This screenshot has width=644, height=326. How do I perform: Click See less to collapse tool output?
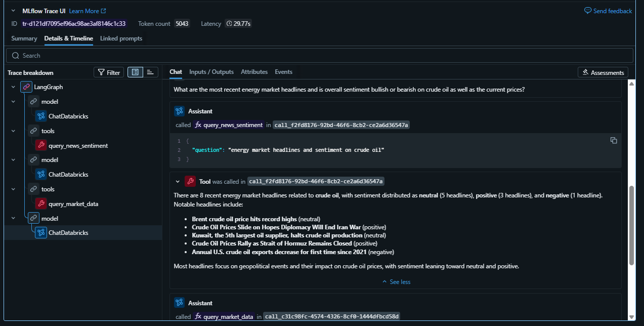coord(396,282)
